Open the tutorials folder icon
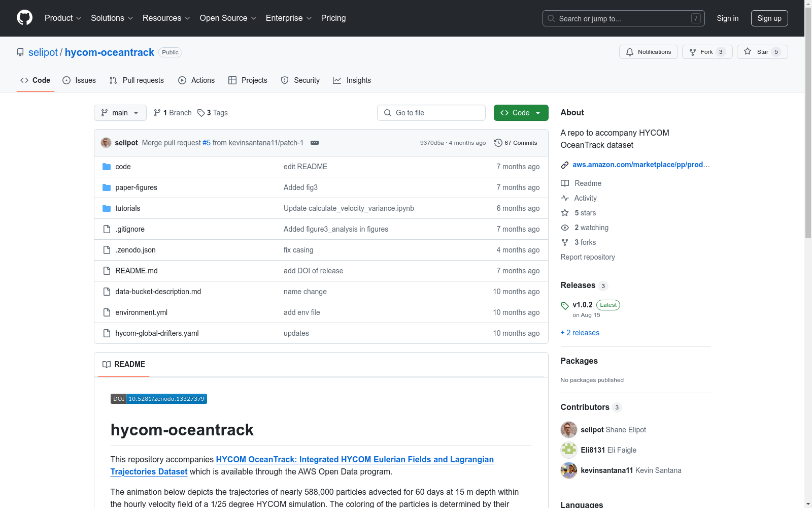812x508 pixels. pos(107,208)
